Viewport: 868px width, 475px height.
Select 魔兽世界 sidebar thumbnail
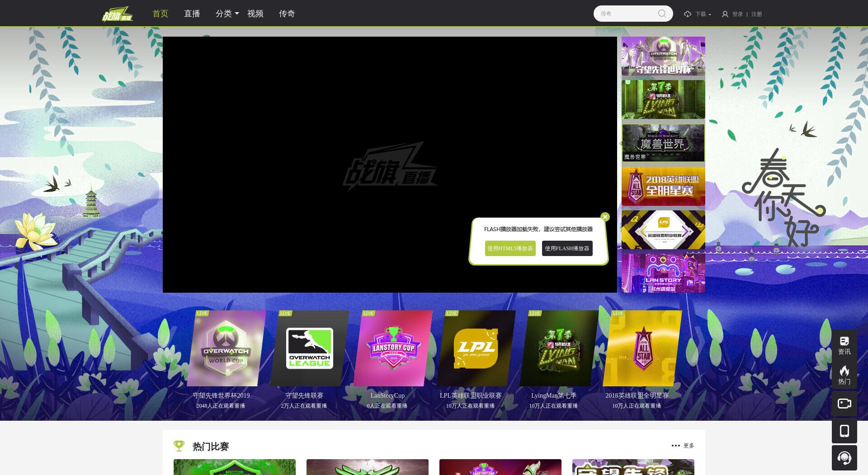coord(663,143)
